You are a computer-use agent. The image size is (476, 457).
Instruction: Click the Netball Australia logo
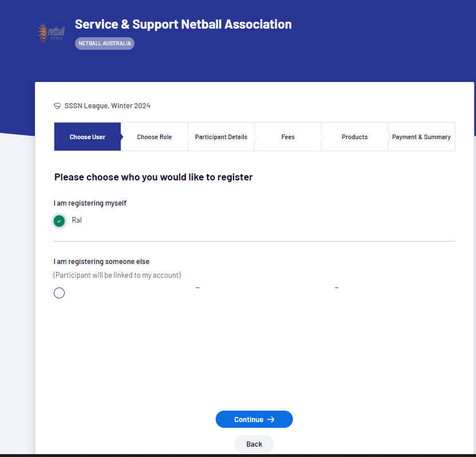[x=51, y=33]
